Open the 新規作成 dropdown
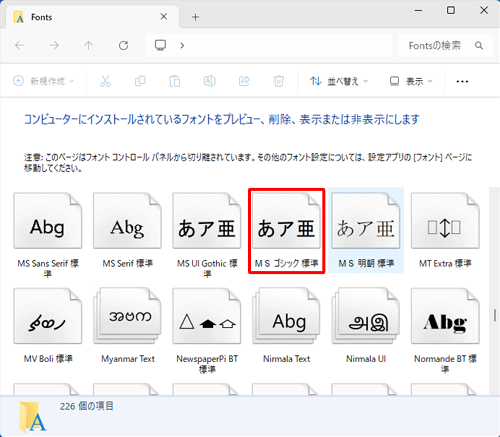Image resolution: width=500 pixels, height=437 pixels. click(43, 81)
